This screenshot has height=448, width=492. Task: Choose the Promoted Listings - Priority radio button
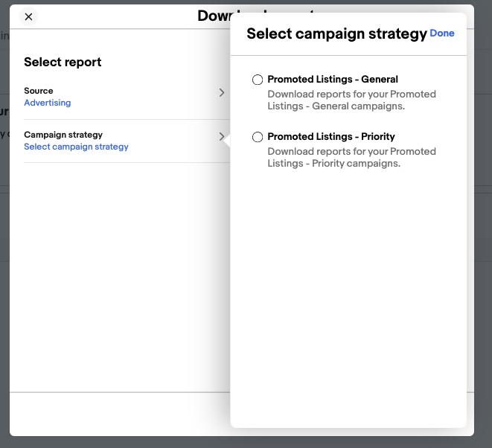[258, 137]
